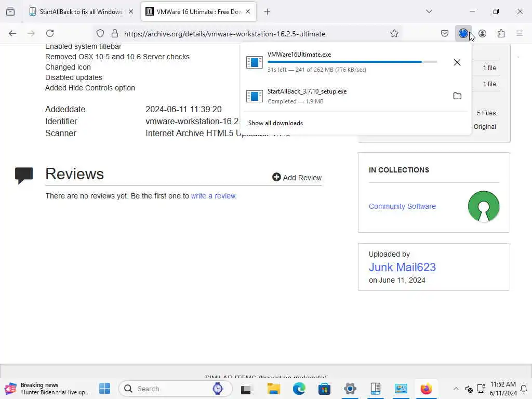
Task: Click the Reviews speech bubble icon
Action: [x=24, y=176]
